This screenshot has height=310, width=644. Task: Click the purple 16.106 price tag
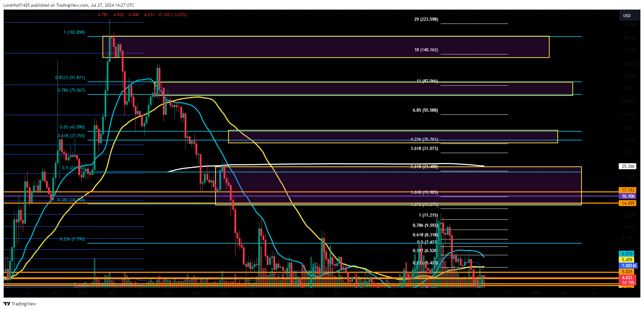[627, 196]
